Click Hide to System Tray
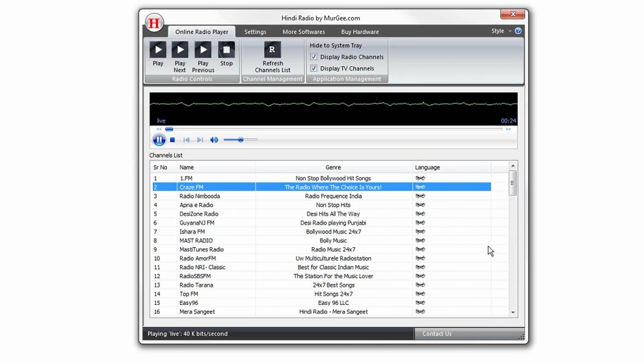This screenshot has width=644, height=362. click(x=336, y=46)
